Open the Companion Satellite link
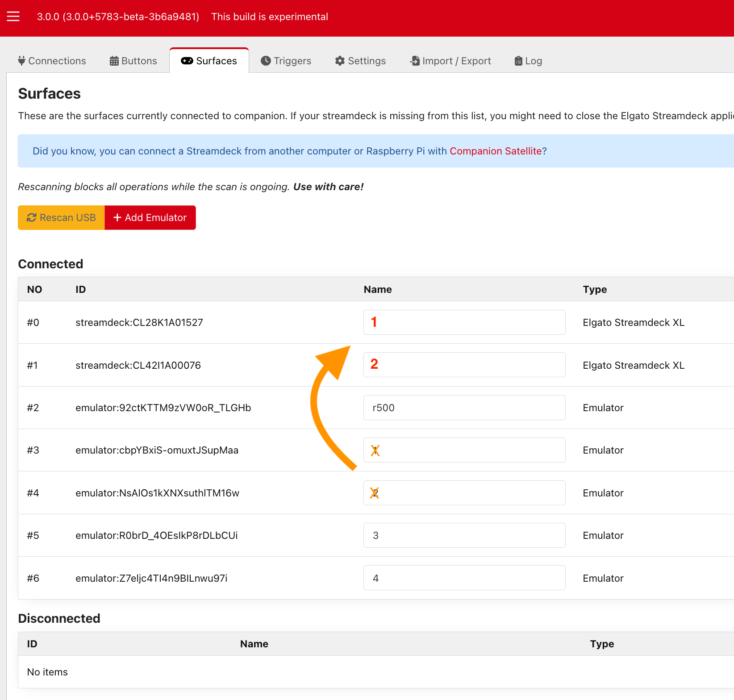Viewport: 734px width, 700px height. coord(496,151)
